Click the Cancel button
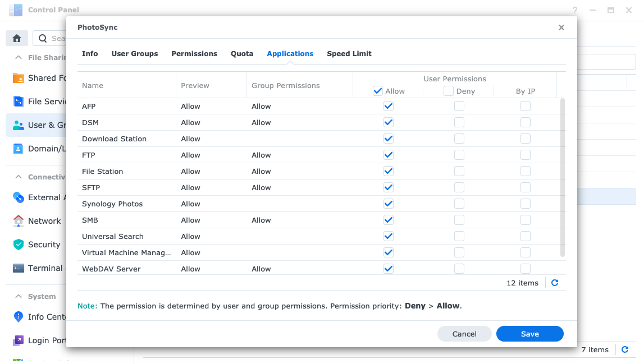This screenshot has height=364, width=644. point(464,334)
